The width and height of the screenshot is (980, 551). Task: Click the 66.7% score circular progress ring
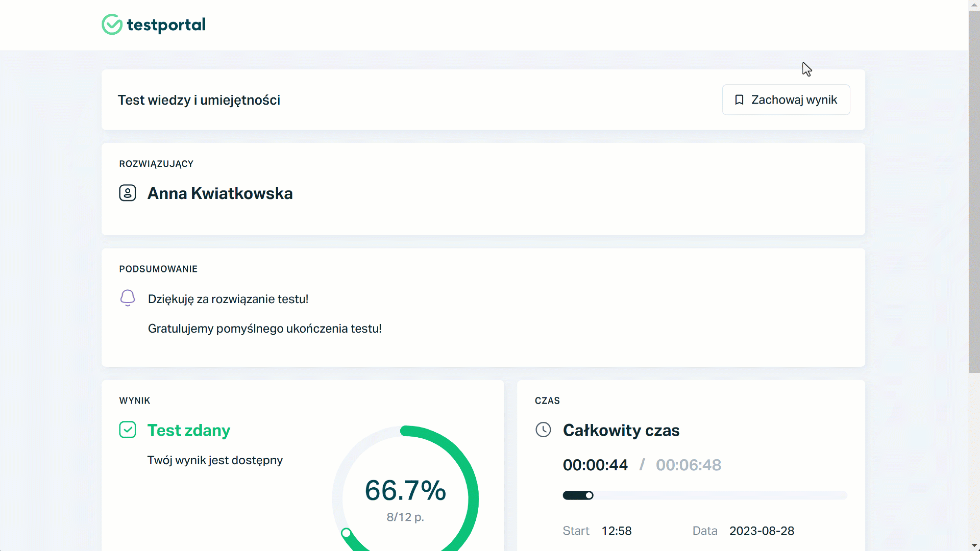[x=405, y=488]
